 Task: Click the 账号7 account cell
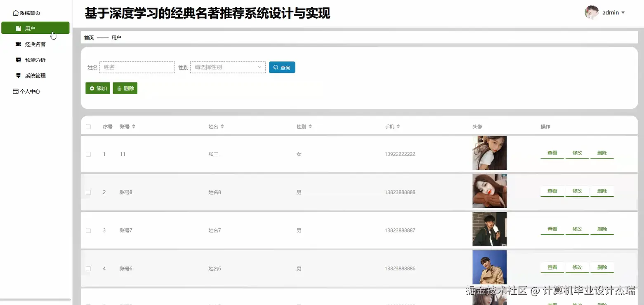[126, 230]
